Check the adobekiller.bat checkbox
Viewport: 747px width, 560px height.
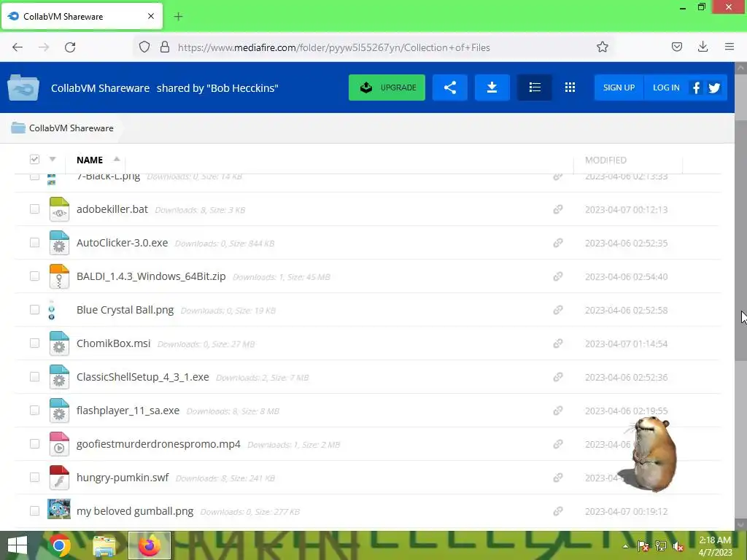pyautogui.click(x=34, y=209)
